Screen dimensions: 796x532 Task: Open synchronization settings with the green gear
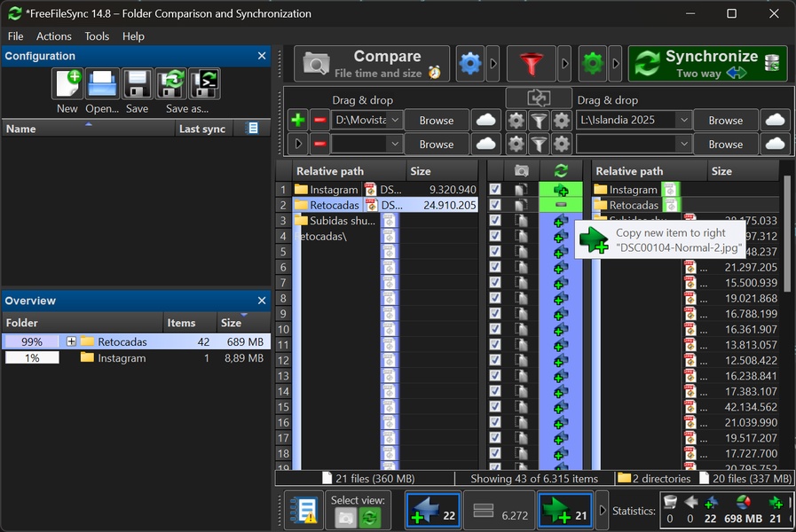[593, 64]
